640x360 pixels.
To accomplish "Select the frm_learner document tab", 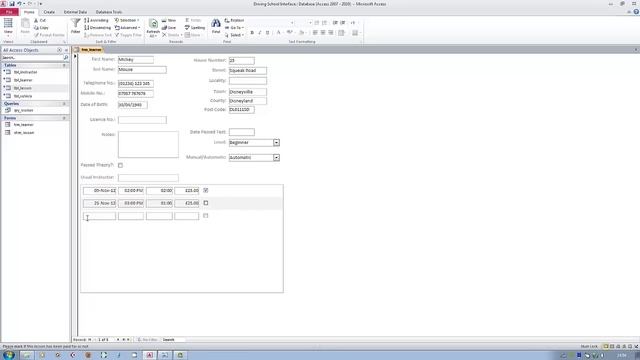I will (x=88, y=50).
